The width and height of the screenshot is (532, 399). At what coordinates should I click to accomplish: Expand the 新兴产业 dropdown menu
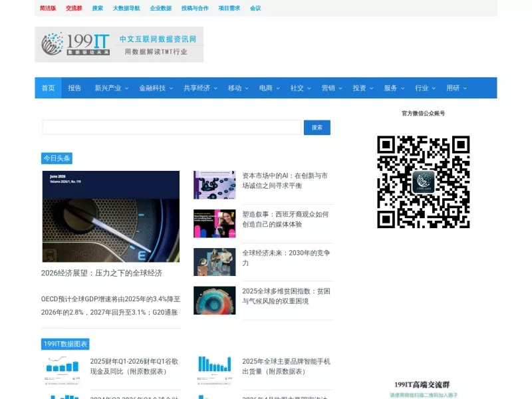click(111, 88)
